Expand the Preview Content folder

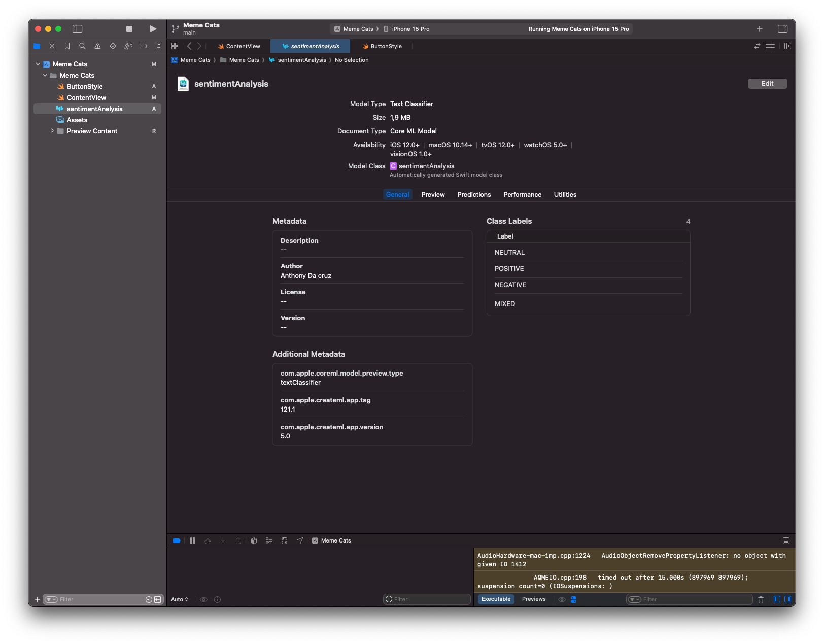(52, 131)
